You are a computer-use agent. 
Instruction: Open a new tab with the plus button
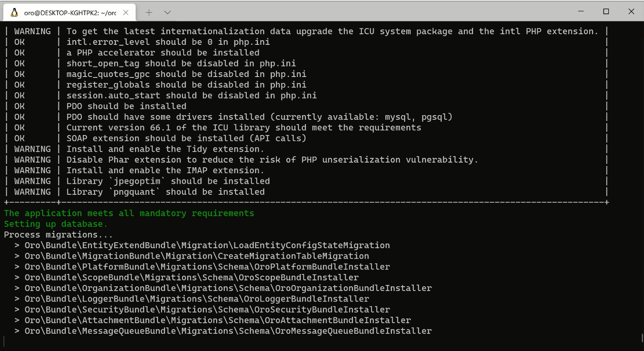coord(149,13)
